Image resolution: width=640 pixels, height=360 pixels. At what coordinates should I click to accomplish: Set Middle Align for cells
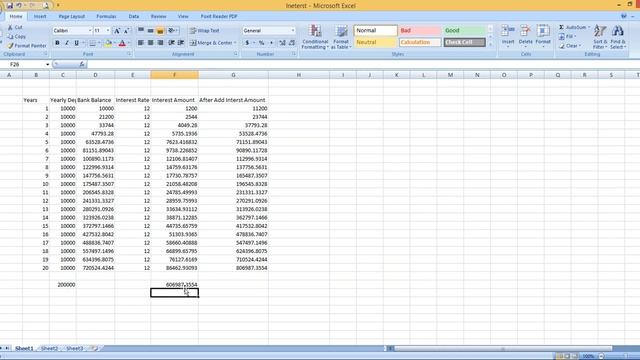pos(151,31)
